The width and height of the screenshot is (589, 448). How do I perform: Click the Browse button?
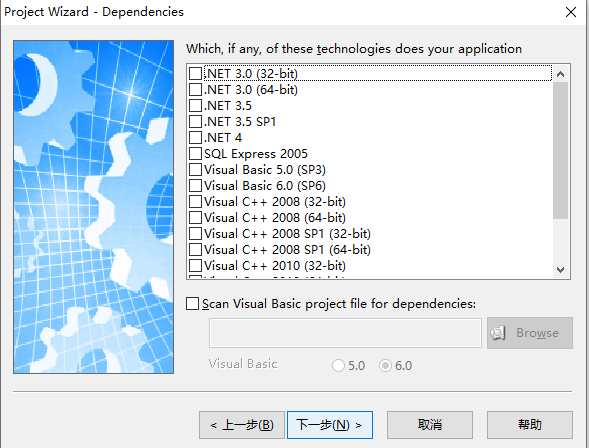pyautogui.click(x=530, y=333)
